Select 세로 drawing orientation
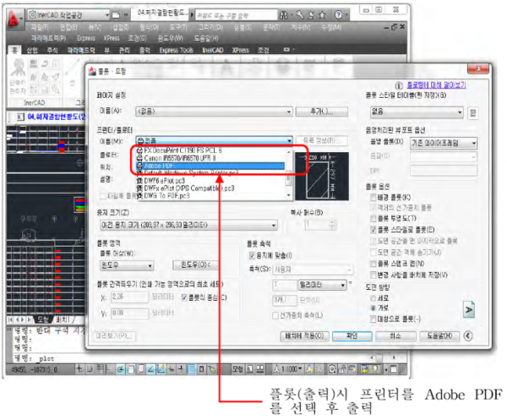507x420 pixels. tap(373, 297)
